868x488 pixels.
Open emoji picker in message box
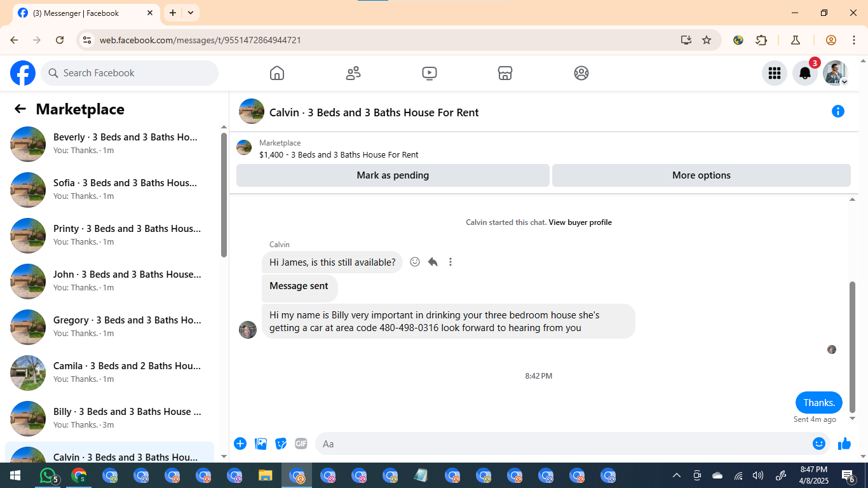pyautogui.click(x=819, y=444)
